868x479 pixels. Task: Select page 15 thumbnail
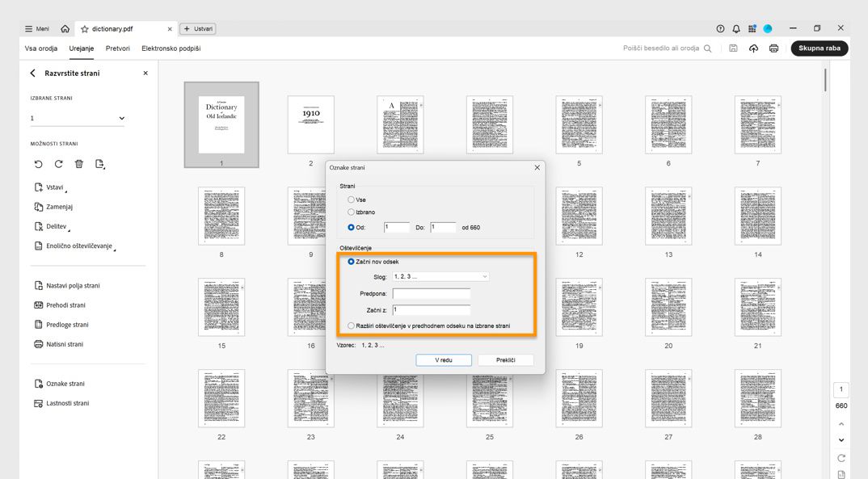pos(221,307)
